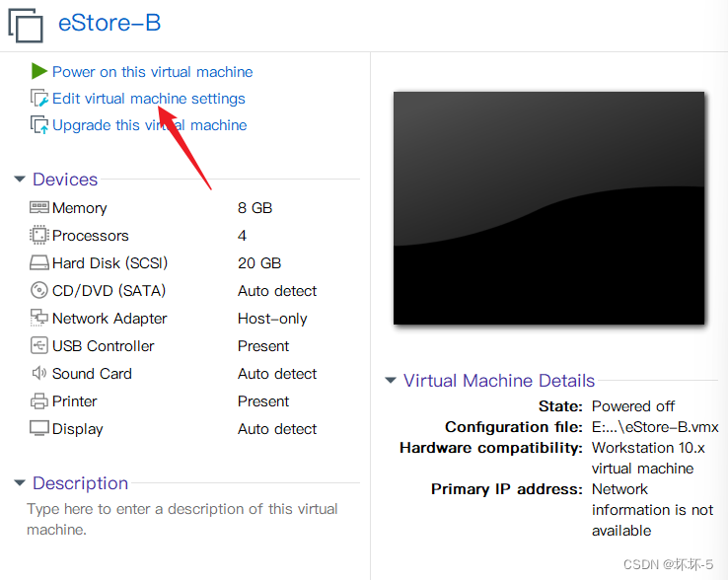Click the Sound Card speaker icon
Viewport: 728px width, 580px height.
pos(39,373)
